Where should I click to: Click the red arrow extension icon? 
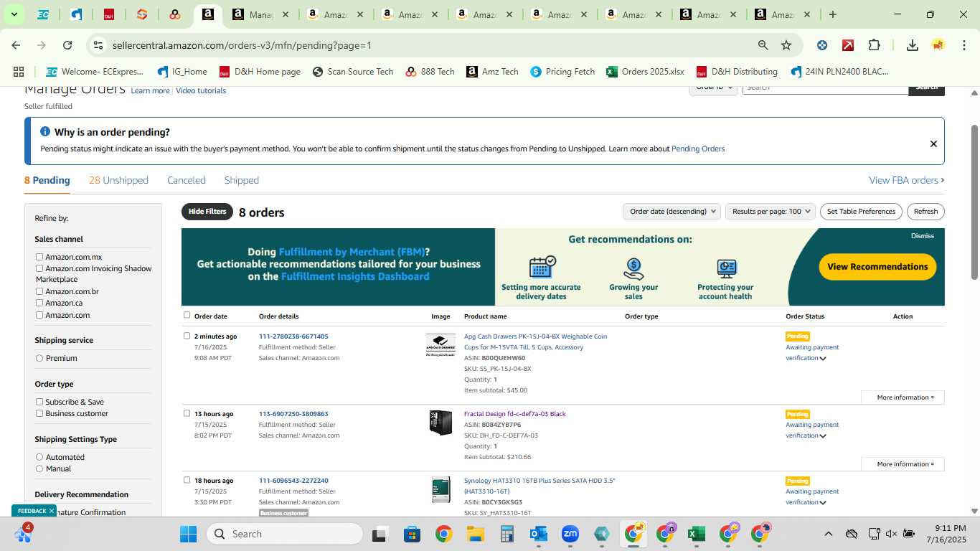(848, 45)
